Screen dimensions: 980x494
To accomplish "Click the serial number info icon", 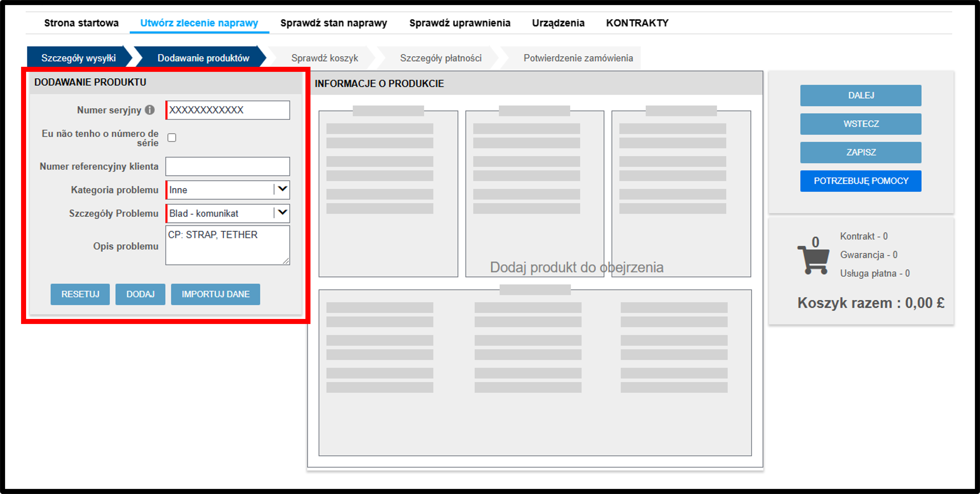I will pos(150,110).
